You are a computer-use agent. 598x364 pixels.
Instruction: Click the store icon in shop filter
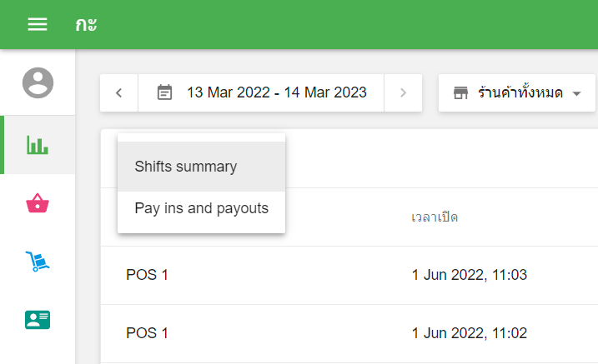[x=461, y=92]
